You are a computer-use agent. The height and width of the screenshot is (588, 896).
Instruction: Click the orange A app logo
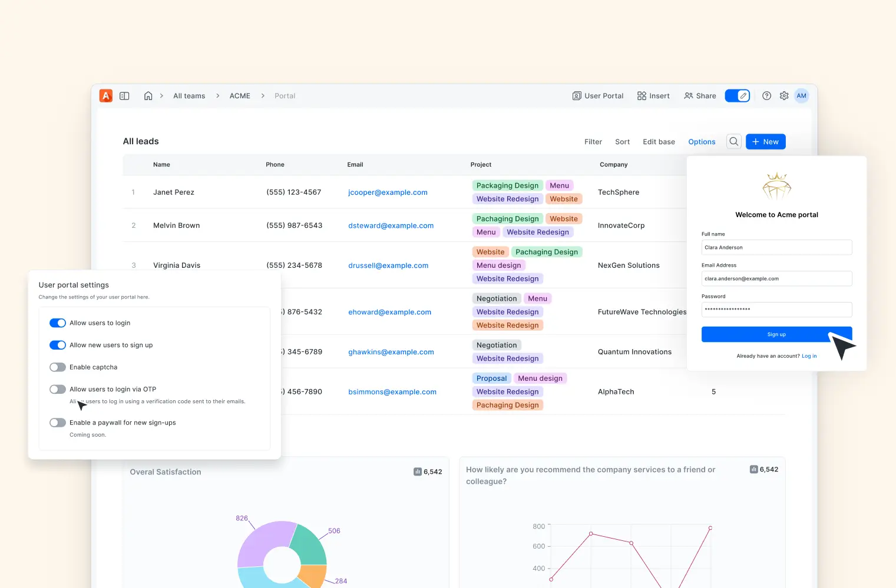coord(106,96)
